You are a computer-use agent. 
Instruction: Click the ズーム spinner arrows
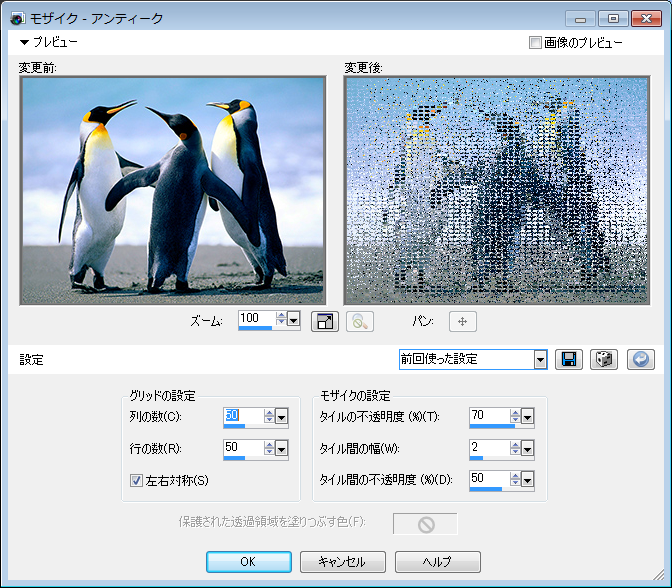click(x=281, y=318)
